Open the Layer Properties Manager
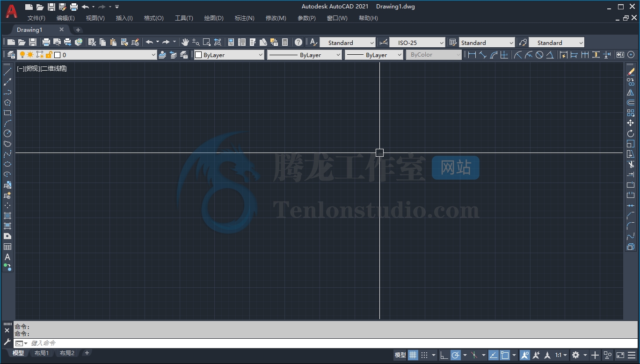The height and width of the screenshot is (364, 640). click(11, 55)
